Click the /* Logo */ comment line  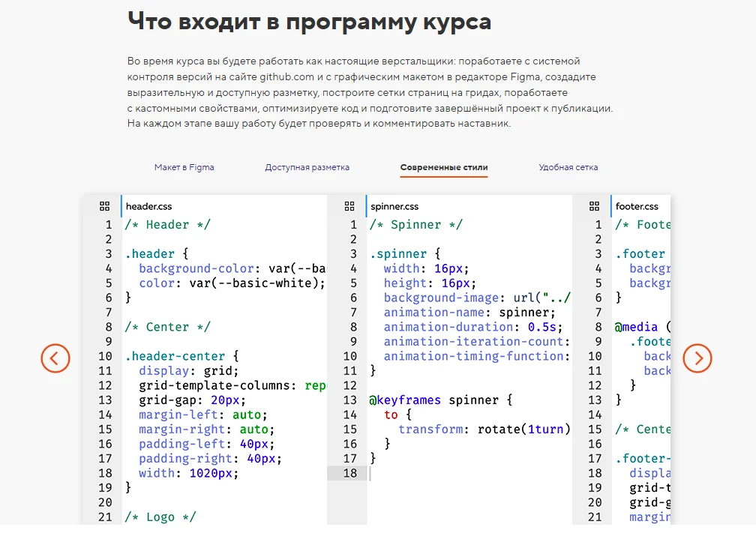pos(160,517)
